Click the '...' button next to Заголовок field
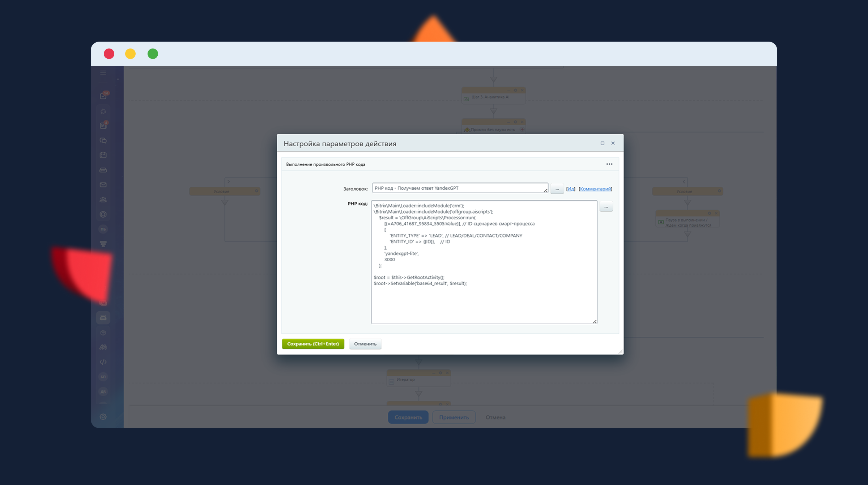 557,189
